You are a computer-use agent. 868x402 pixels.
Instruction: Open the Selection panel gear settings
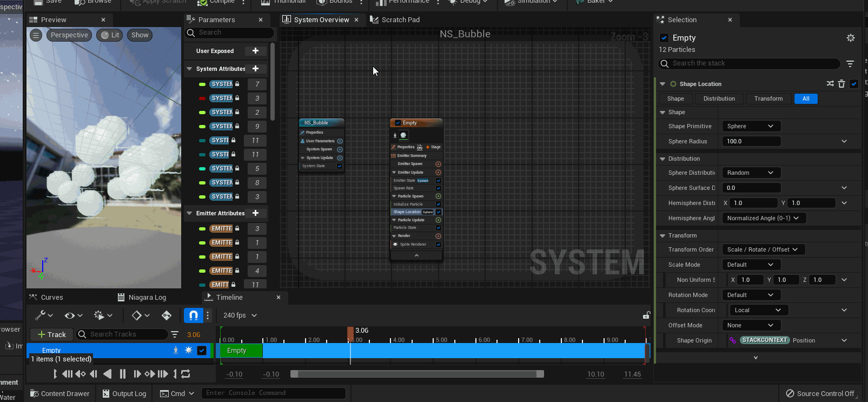coord(851,38)
